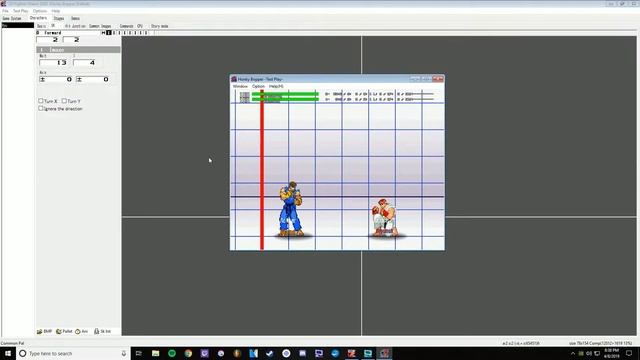The width and height of the screenshot is (640, 360).
Task: Open File Explorer from the taskbar
Action: pyautogui.click(x=156, y=353)
